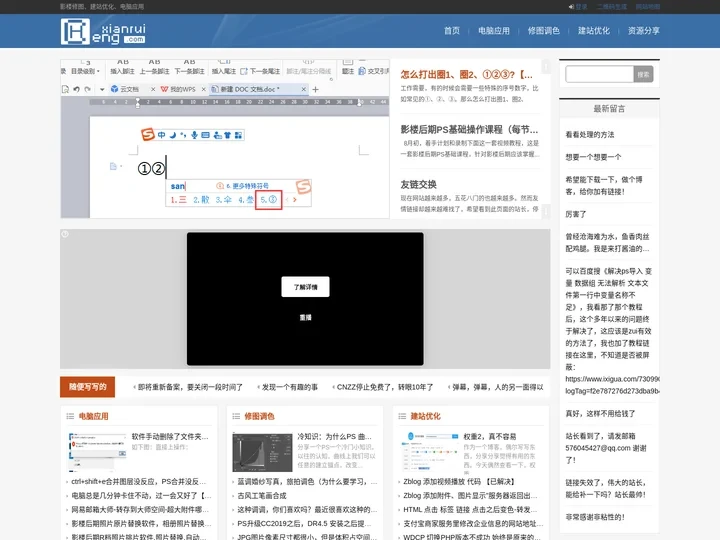This screenshot has width=720, height=540.
Task: Click the xianruifeng.com site logo
Action: [x=103, y=31]
